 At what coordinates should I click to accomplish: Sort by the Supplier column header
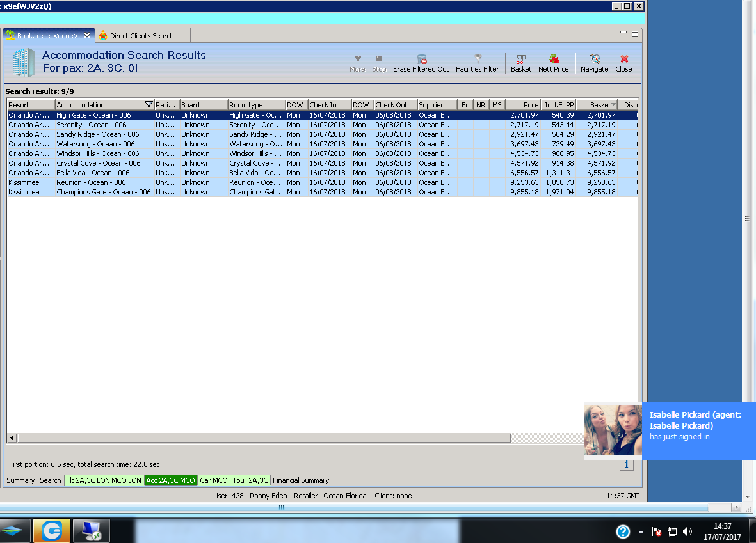click(x=437, y=104)
